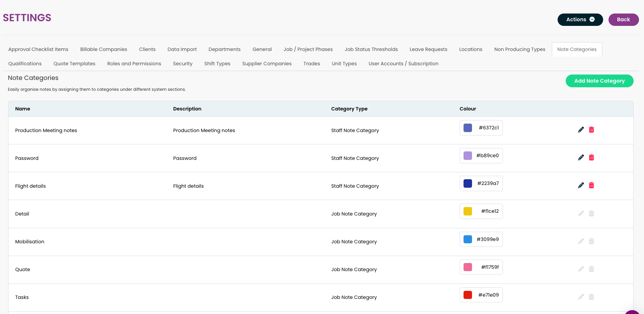Edit the Production Meeting notes category
The image size is (644, 314).
581,130
